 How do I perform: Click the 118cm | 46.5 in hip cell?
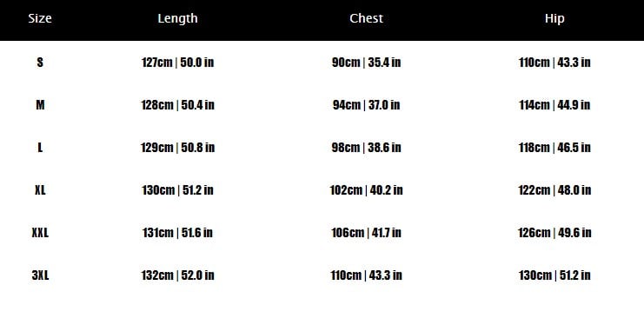point(554,148)
